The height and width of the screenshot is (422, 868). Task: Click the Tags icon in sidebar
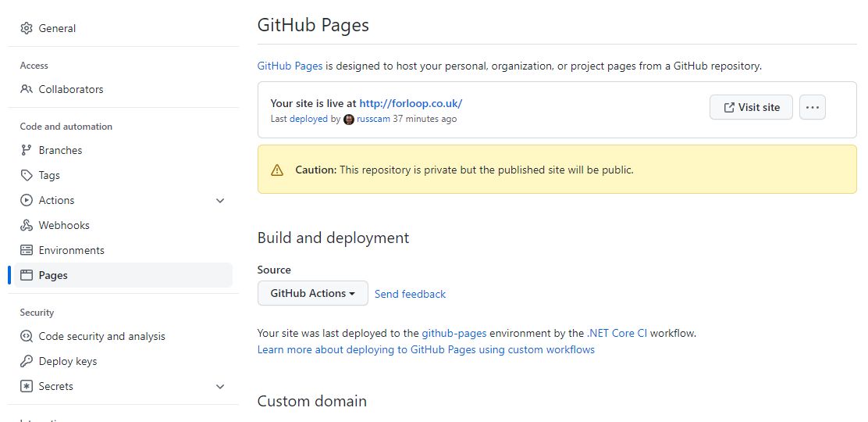click(x=27, y=175)
